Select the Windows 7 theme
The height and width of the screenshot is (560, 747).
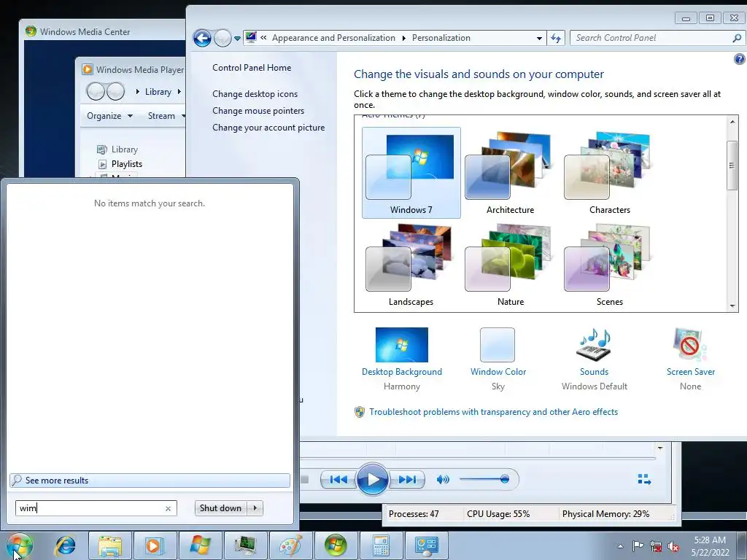click(411, 172)
